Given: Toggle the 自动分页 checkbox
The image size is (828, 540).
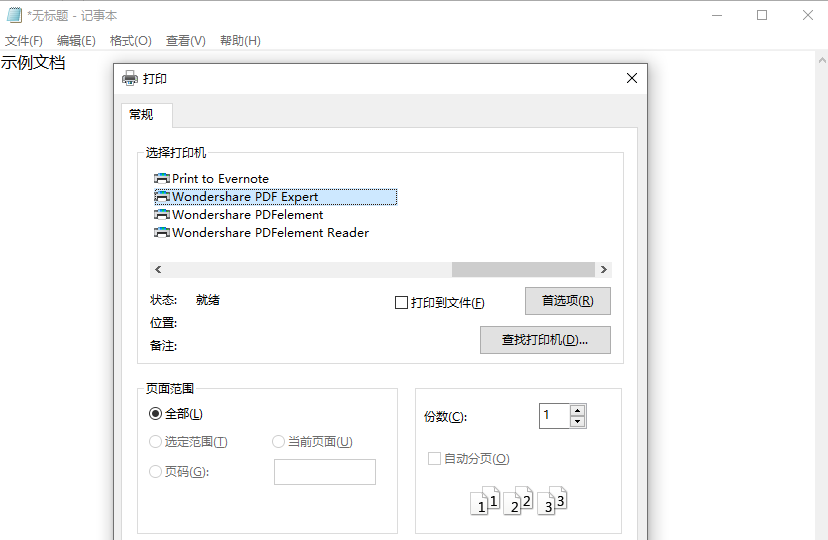Looking at the screenshot, I should click(434, 459).
